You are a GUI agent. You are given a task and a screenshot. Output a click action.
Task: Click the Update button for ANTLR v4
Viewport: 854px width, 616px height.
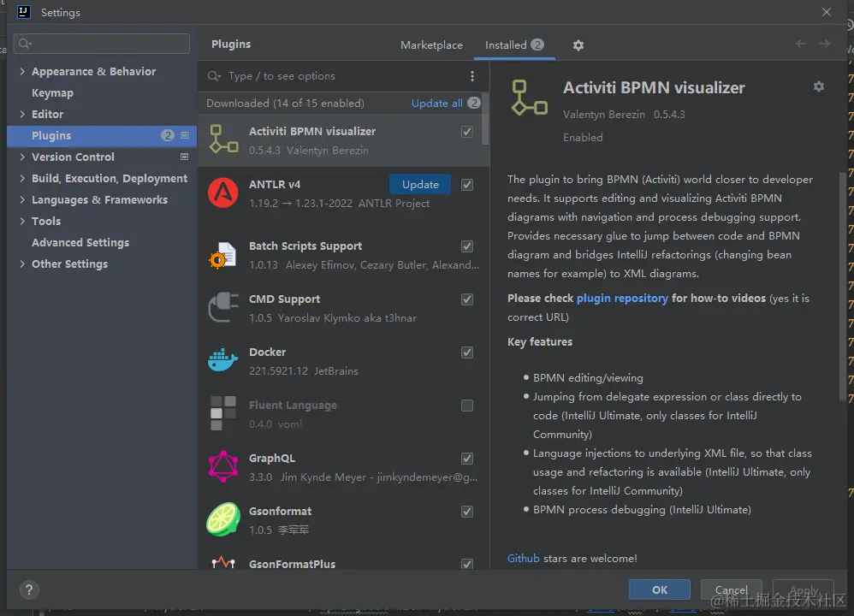pos(420,184)
